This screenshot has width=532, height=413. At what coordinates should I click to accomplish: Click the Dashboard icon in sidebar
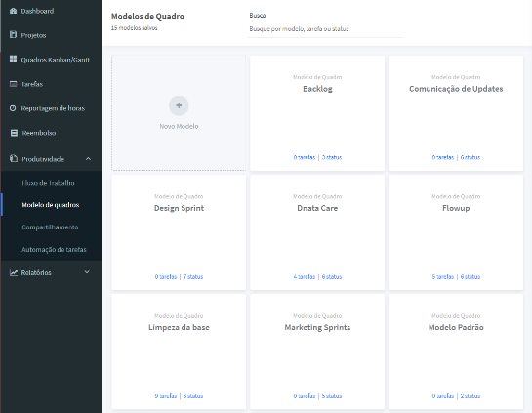[14, 11]
